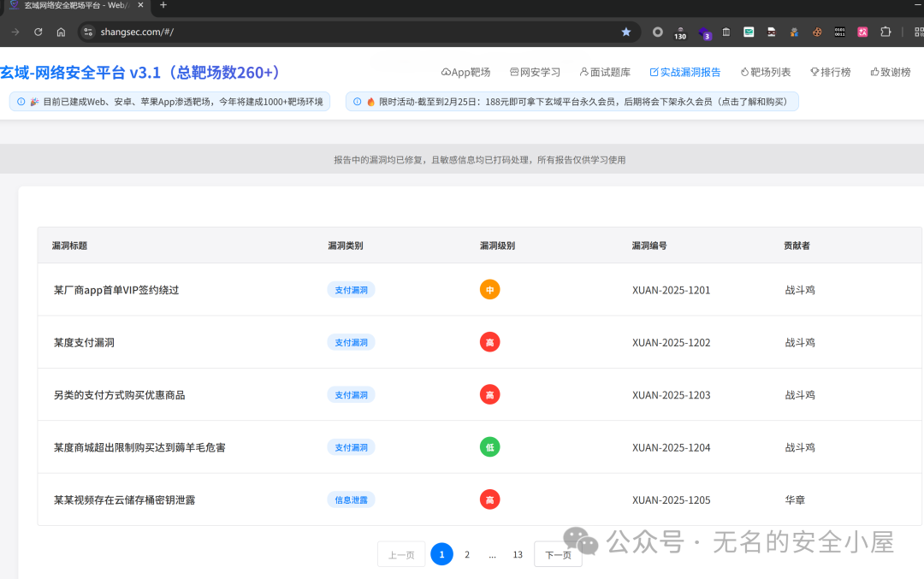Open the pink translate extension icon
Image resolution: width=924 pixels, height=579 pixels.
pos(862,32)
